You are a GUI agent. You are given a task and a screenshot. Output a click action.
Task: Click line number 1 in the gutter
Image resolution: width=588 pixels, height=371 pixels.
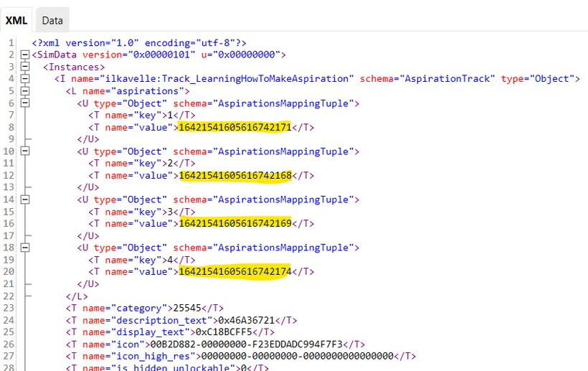point(11,43)
